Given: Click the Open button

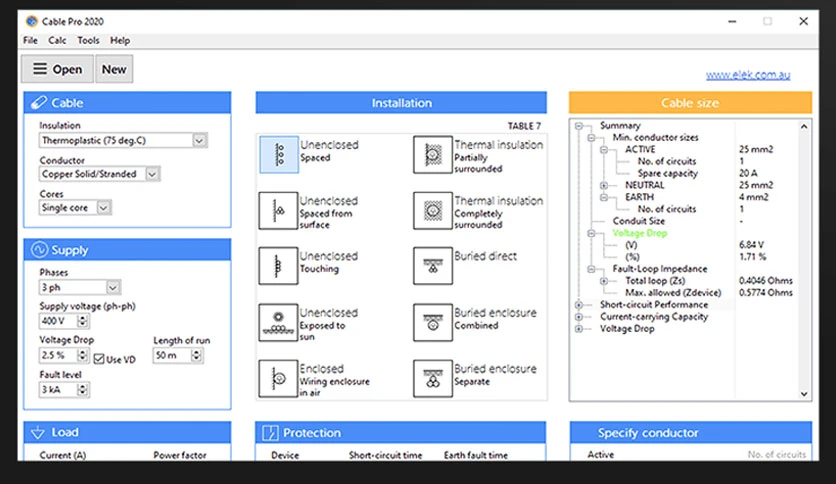Looking at the screenshot, I should (x=58, y=69).
